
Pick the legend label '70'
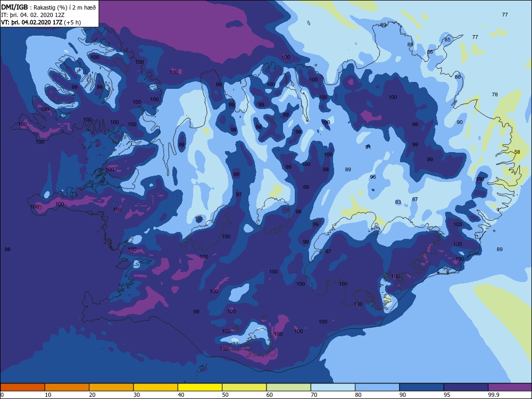314,395
